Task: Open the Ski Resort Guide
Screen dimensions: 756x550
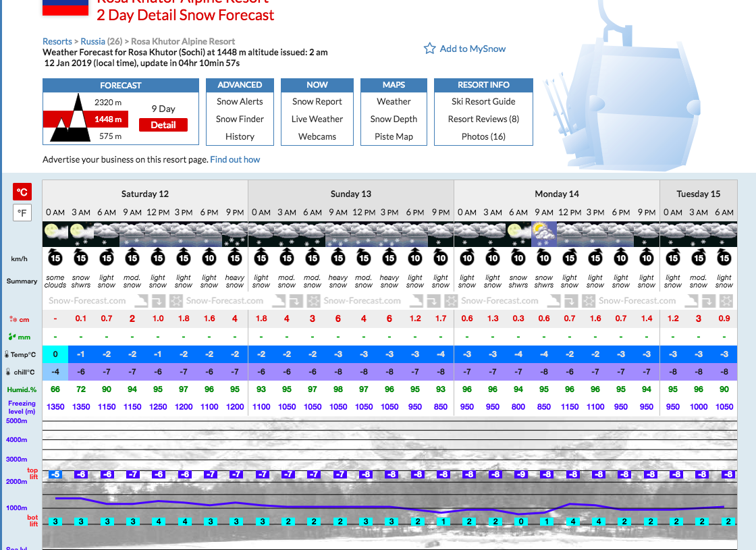Action: click(x=483, y=102)
